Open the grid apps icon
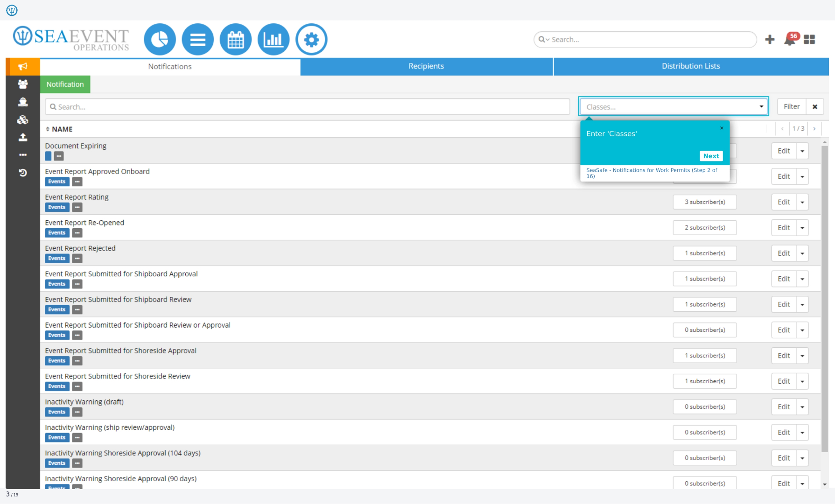 [x=809, y=40]
